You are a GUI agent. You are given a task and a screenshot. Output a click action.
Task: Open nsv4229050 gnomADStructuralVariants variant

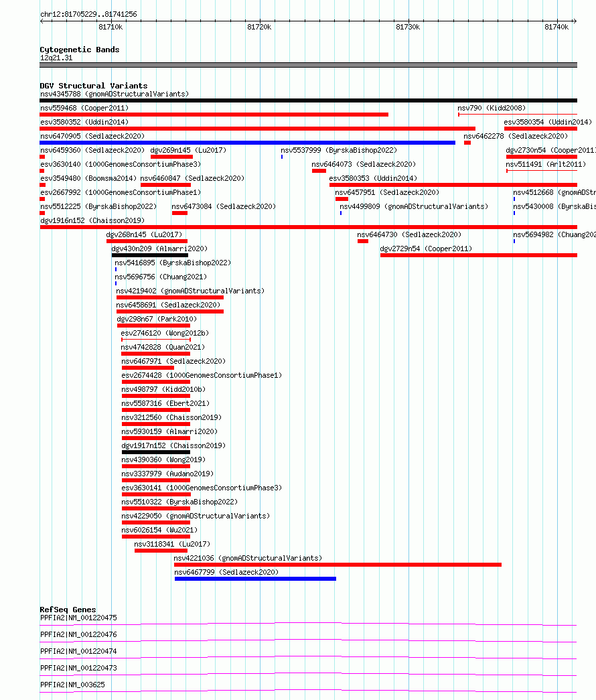(x=156, y=522)
